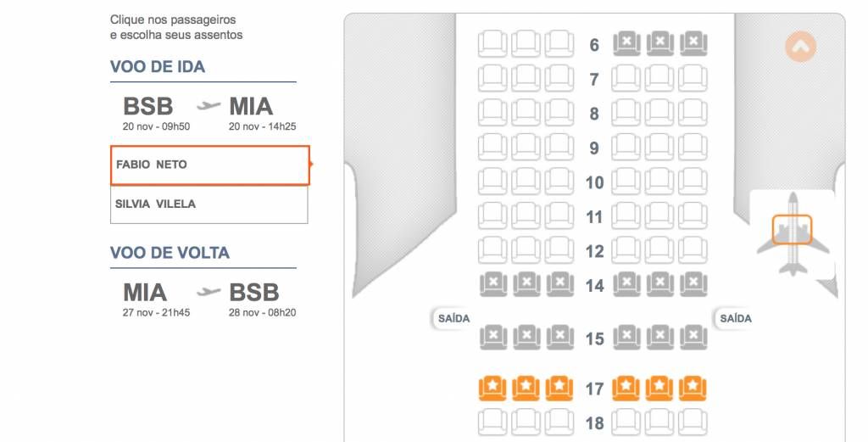Click the orange scroll-up arrow button
The height and width of the screenshot is (442, 868).
point(800,47)
